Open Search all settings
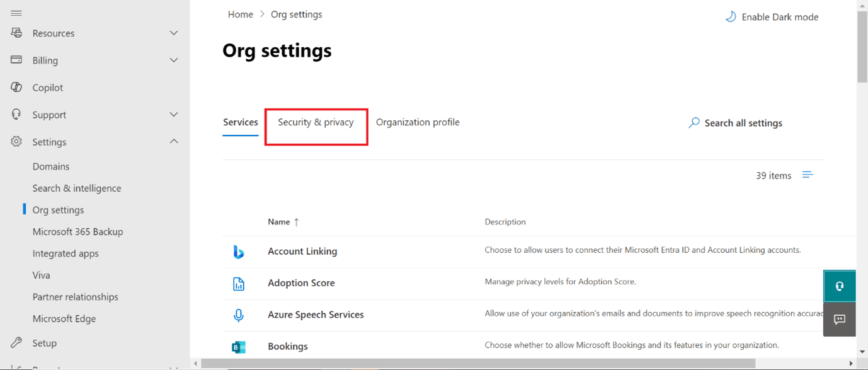Image resolution: width=868 pixels, height=370 pixels. click(x=735, y=122)
